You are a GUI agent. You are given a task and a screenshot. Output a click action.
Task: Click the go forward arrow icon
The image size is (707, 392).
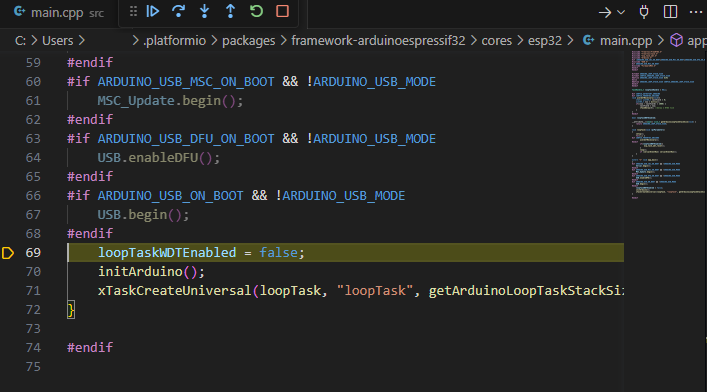coord(605,13)
